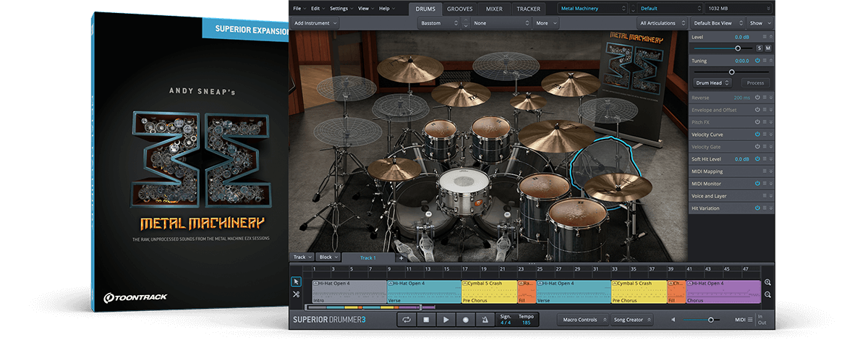Toggle Velocity Curve power button
This screenshot has width=868, height=353.
coord(757,135)
